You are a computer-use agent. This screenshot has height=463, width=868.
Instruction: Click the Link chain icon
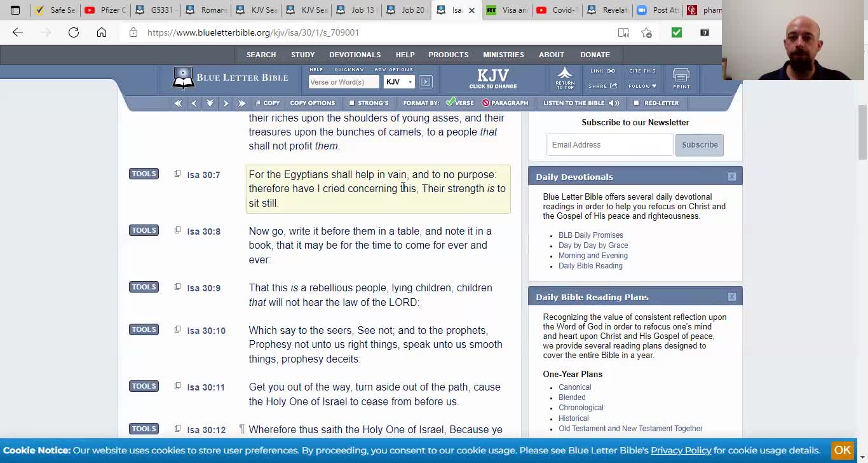pyautogui.click(x=602, y=71)
